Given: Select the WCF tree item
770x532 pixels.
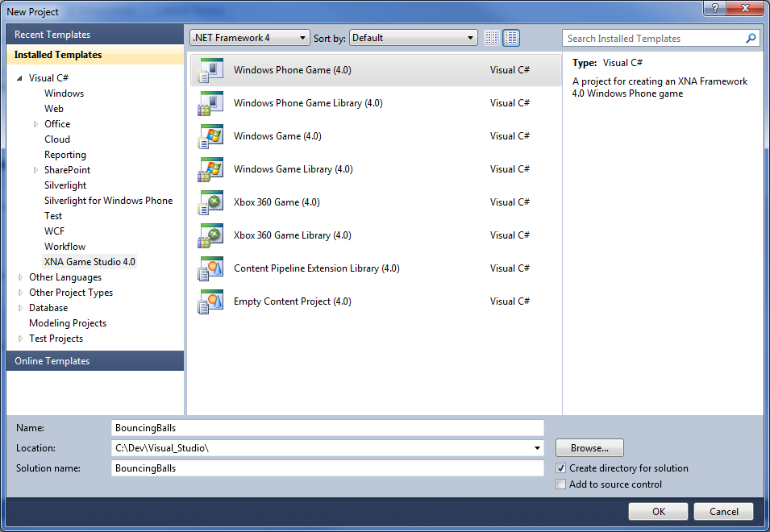Looking at the screenshot, I should coord(54,231).
